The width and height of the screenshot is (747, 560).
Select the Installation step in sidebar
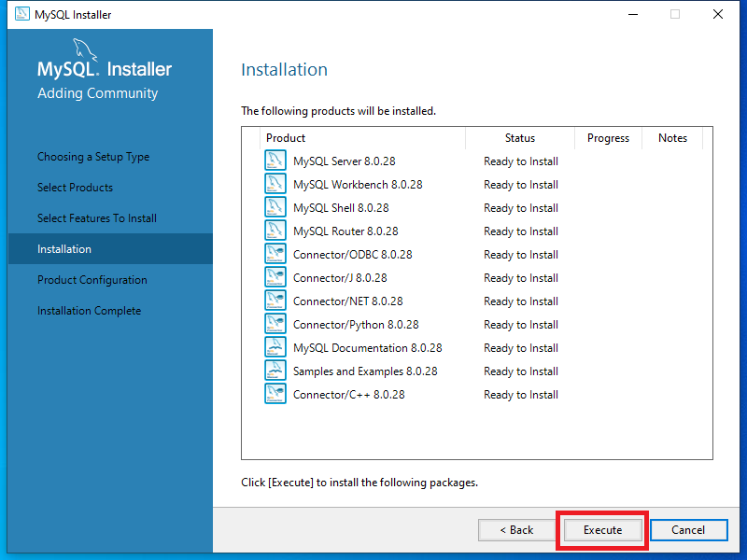tap(110, 248)
